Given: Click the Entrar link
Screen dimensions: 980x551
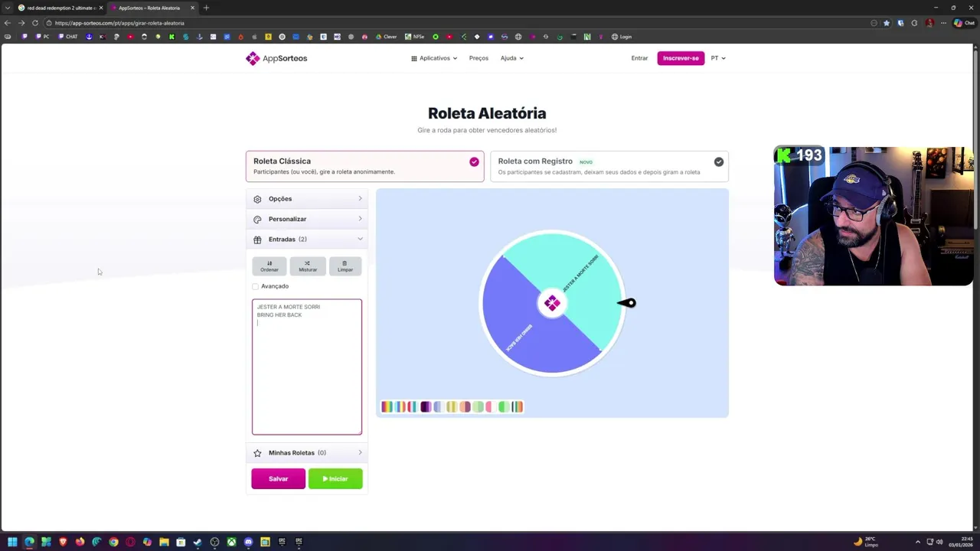Looking at the screenshot, I should click(639, 58).
